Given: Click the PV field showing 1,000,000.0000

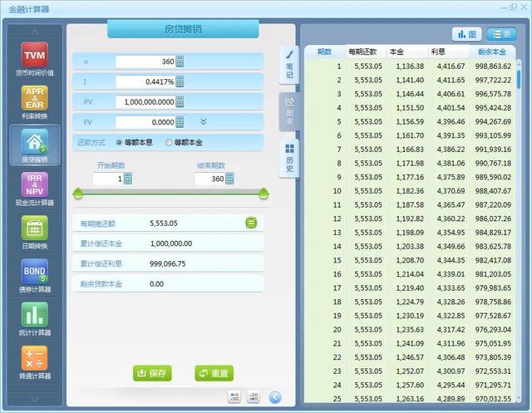Looking at the screenshot, I should click(145, 102).
